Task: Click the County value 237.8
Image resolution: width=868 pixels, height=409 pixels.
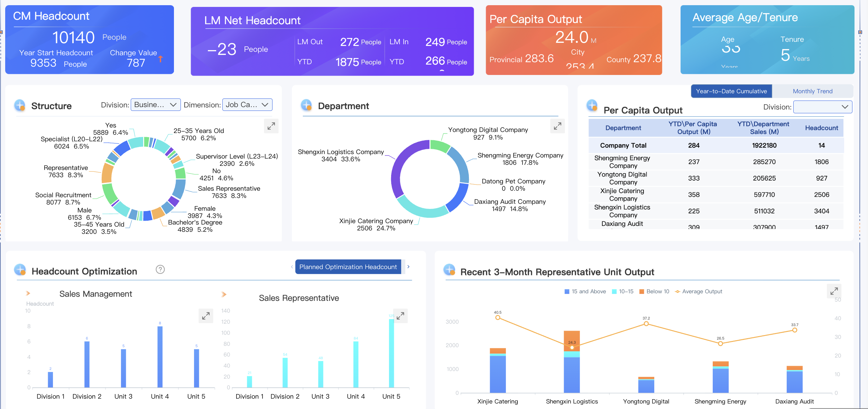Action: point(647,58)
